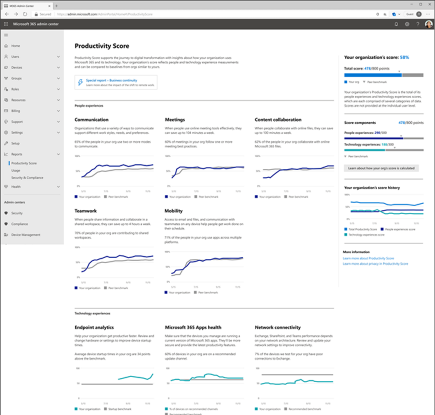The image size is (435, 415).
Task: Click the Groups icon in sidebar
Action: pyautogui.click(x=6, y=78)
